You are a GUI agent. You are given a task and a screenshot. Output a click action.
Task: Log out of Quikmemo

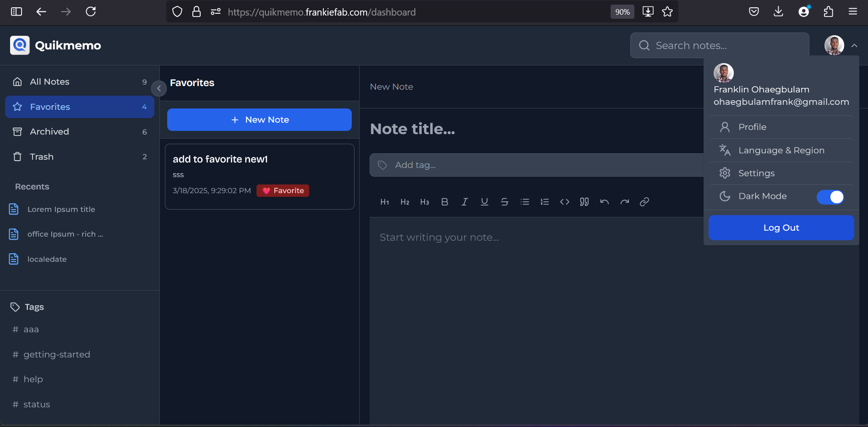781,227
